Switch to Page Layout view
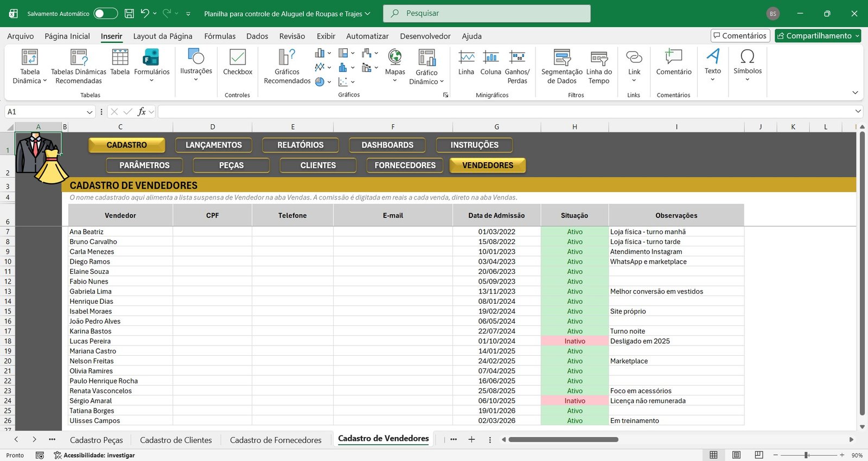Screen dimensions: 868x461 pyautogui.click(x=736, y=455)
